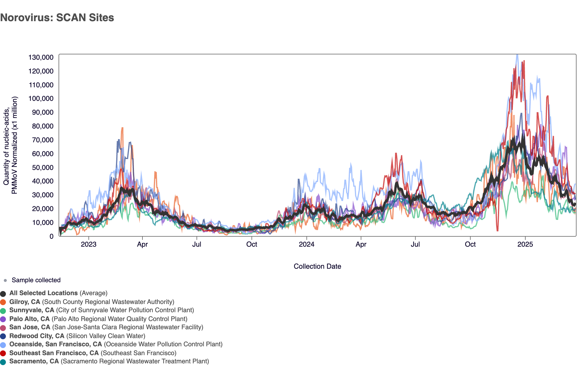This screenshot has height=371, width=588.
Task: Click the purple Palo Alto legend dot
Action: point(3,319)
